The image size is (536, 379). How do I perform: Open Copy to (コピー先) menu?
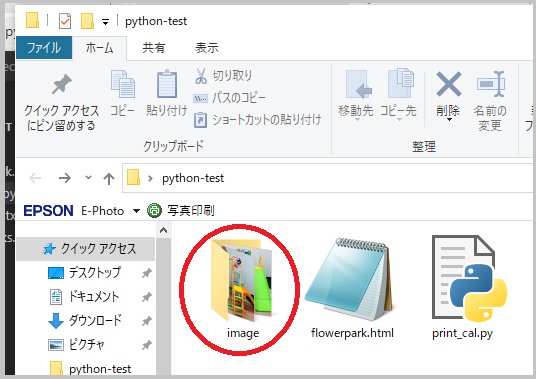pos(398,96)
